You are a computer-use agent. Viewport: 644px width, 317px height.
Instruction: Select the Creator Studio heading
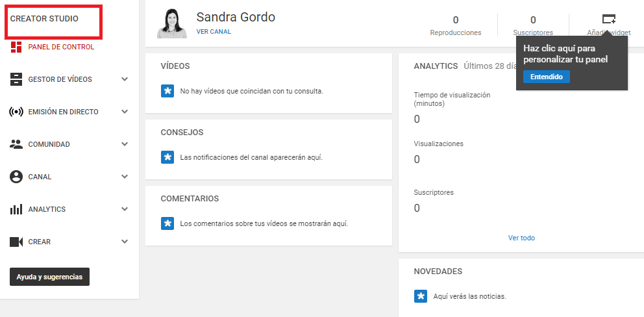[x=44, y=19]
